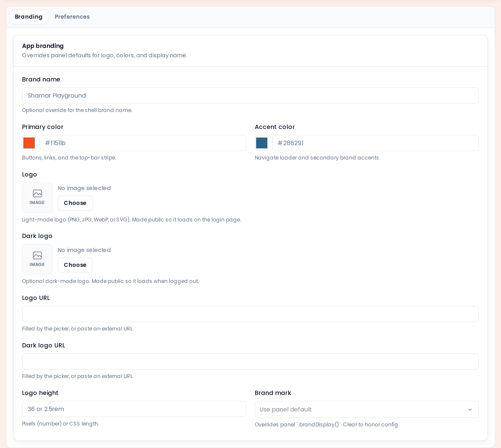Click the 'No image selected' Logo text

click(x=84, y=188)
